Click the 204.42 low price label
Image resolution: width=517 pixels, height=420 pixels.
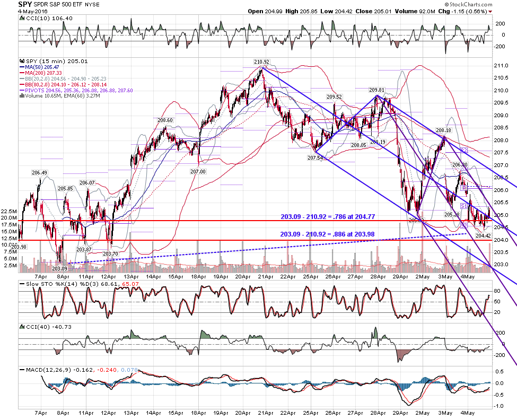pyautogui.click(x=483, y=235)
